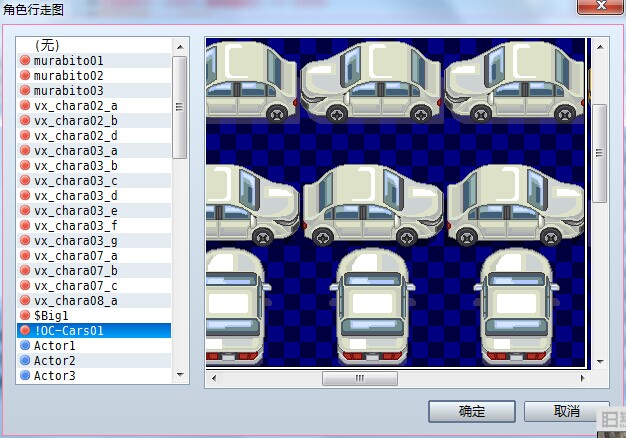Click red dot icon beside $Big1
The width and height of the screenshot is (626, 438).
pyautogui.click(x=25, y=315)
